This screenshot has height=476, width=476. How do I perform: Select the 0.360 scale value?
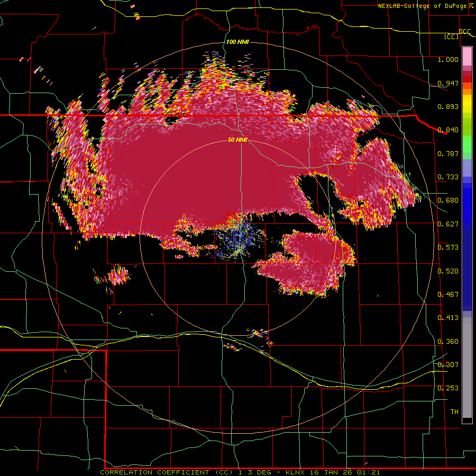click(448, 342)
